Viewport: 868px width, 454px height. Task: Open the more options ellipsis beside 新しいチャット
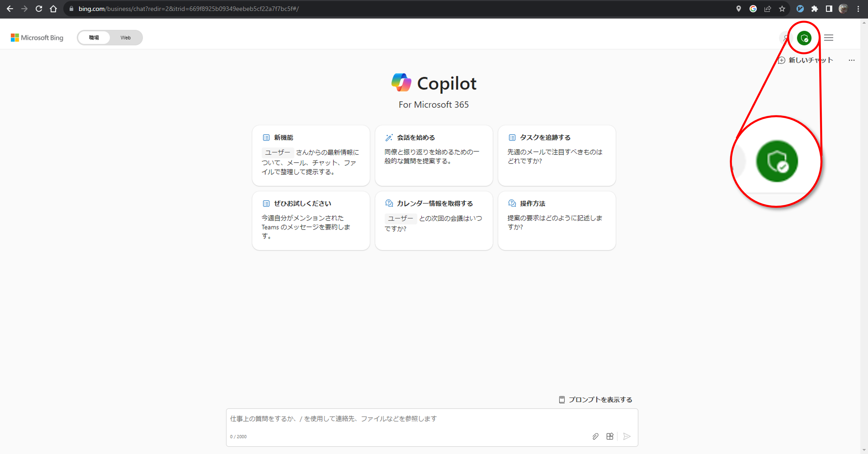coord(851,60)
